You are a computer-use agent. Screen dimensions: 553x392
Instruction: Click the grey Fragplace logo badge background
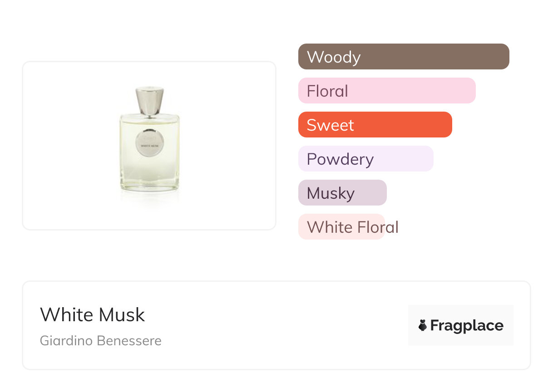coord(461,312)
